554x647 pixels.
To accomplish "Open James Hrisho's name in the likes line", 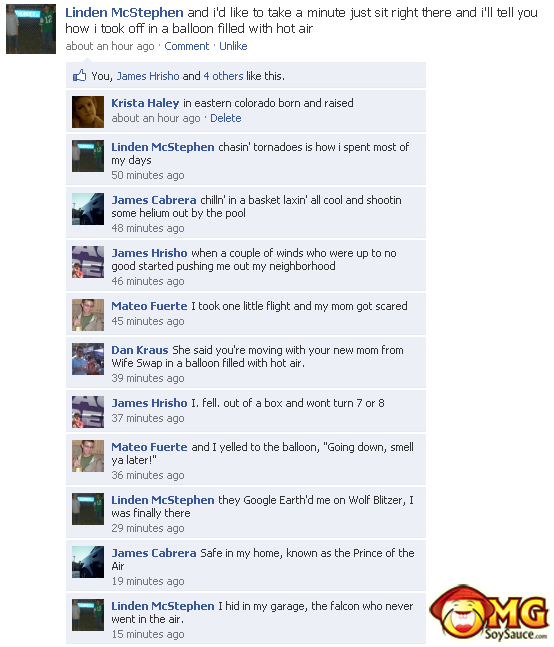I will coord(148,76).
